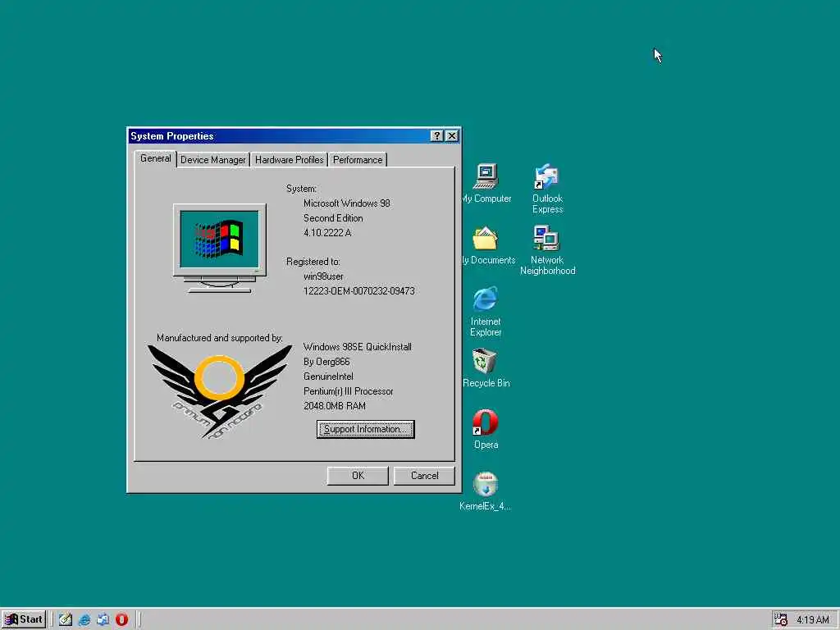Click the Support Information button
Viewport: 840px width, 630px height.
pyautogui.click(x=365, y=429)
